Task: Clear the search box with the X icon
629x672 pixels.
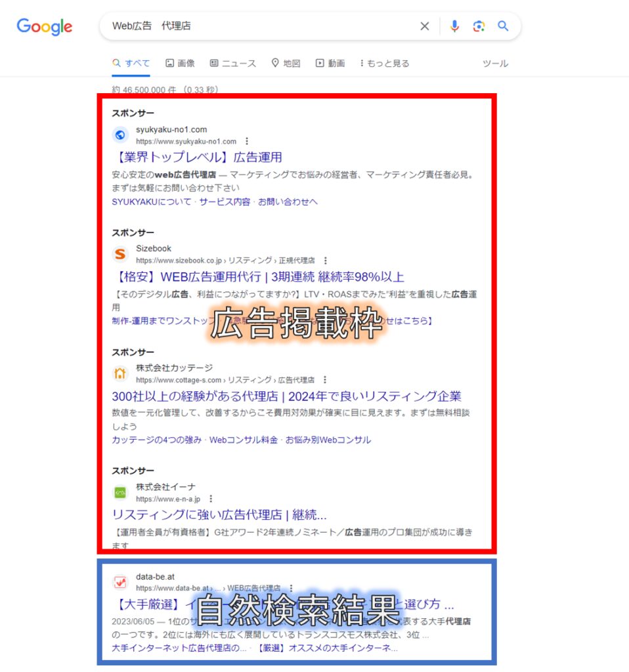Action: tap(425, 26)
